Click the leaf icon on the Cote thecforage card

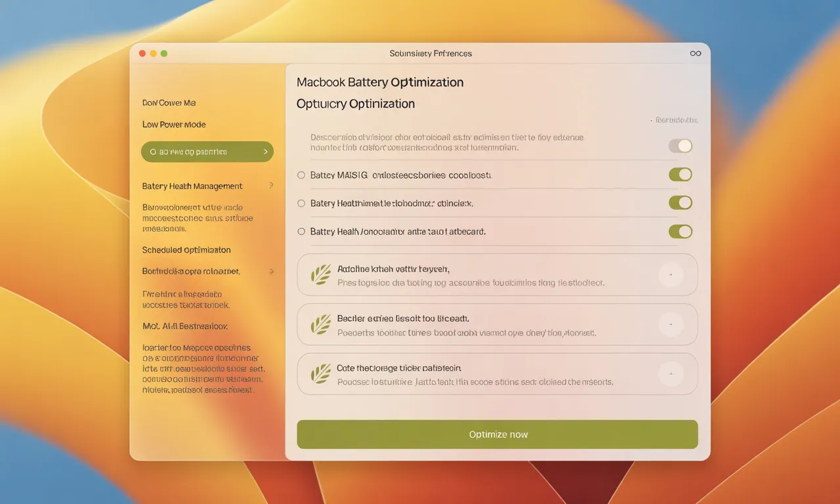click(x=320, y=374)
